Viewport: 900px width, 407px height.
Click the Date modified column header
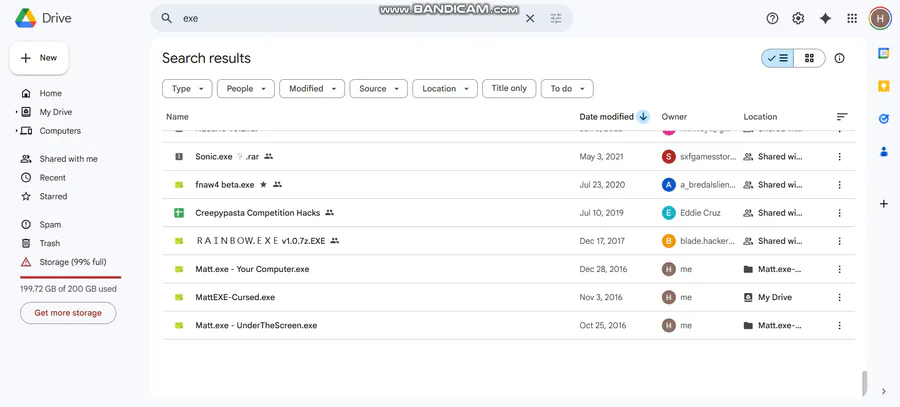tap(606, 117)
